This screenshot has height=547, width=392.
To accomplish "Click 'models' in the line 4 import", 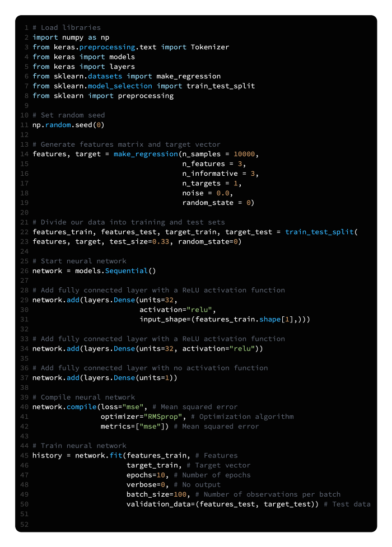I will click(122, 57).
